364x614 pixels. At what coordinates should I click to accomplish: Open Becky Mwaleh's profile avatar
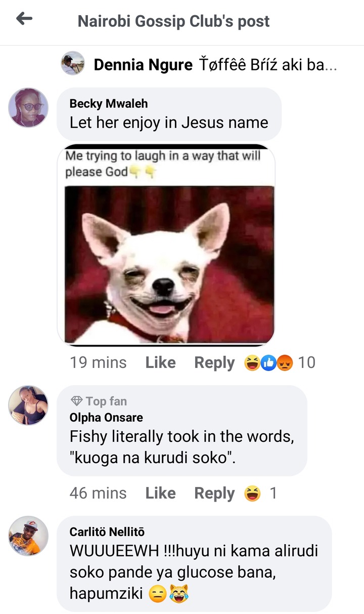tap(29, 107)
